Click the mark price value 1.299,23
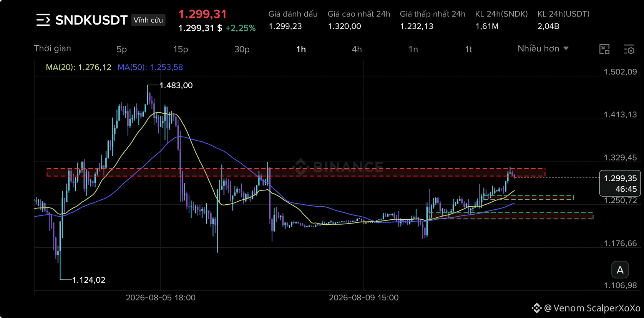This screenshot has height=318, width=644. click(285, 26)
